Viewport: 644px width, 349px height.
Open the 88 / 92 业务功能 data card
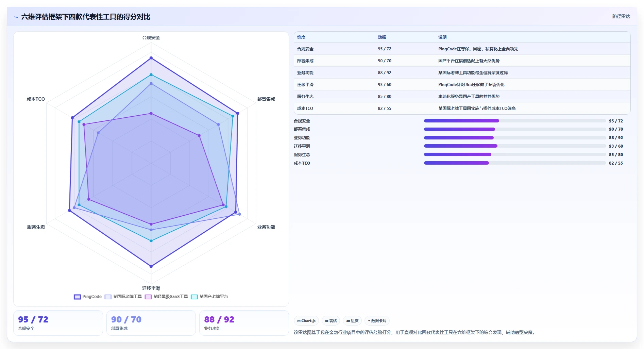click(244, 323)
